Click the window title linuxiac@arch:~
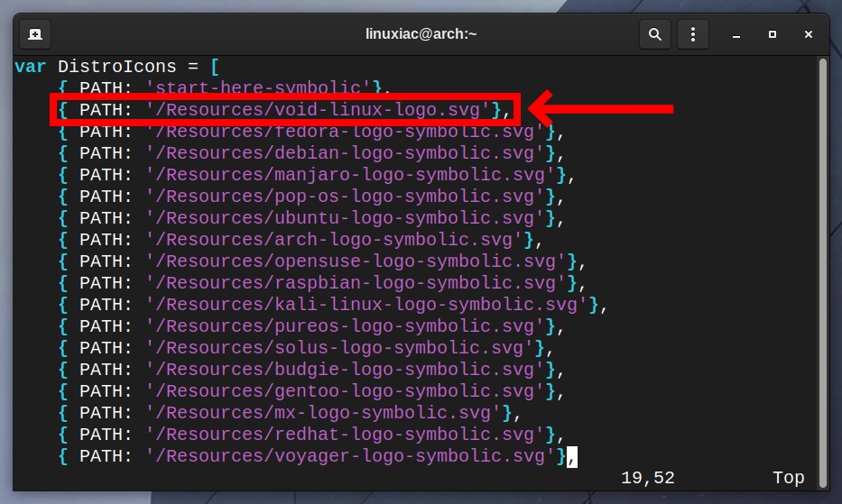This screenshot has height=504, width=842. point(421,34)
